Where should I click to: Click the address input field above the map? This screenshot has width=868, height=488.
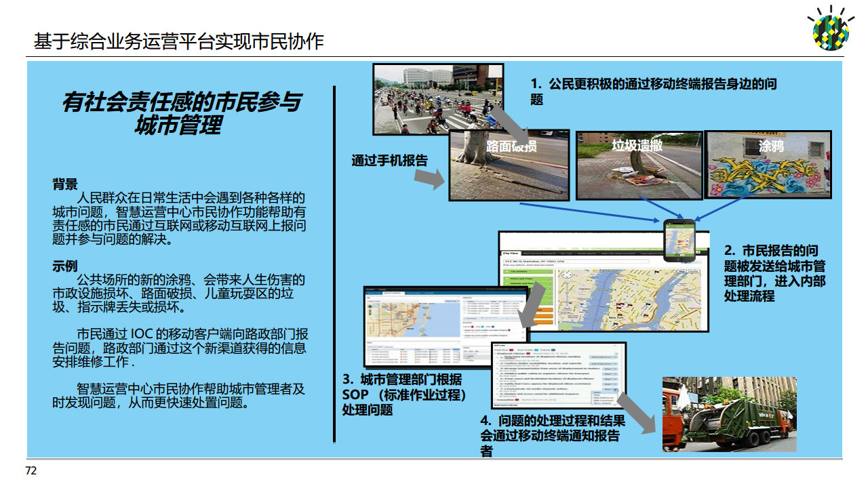pos(576,262)
